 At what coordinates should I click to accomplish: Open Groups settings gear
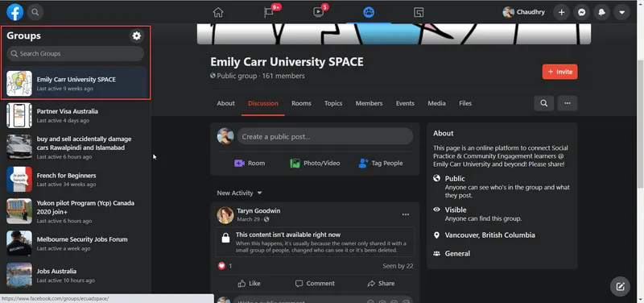click(136, 36)
